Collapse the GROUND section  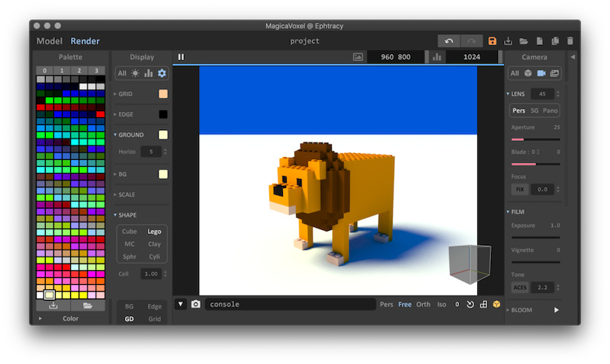(130, 135)
